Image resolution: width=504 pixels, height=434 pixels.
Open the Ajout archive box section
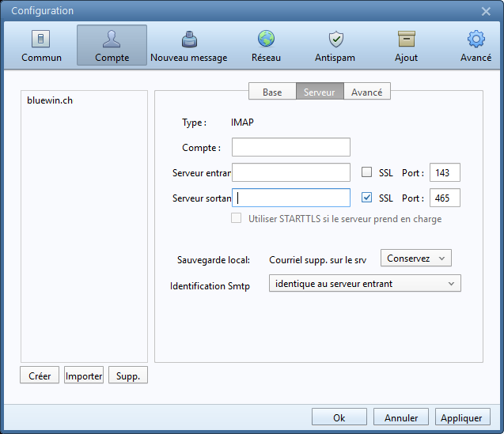406,46
